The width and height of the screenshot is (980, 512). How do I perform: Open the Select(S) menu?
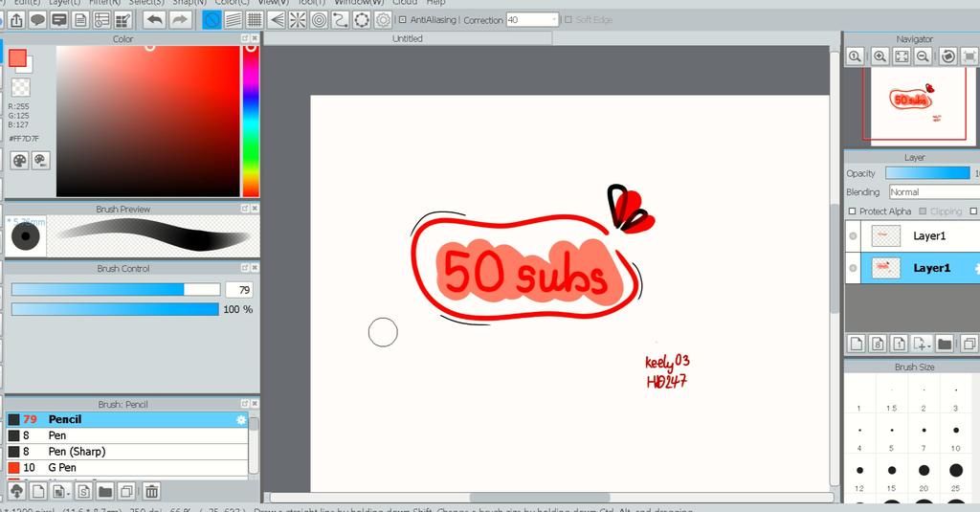tap(146, 3)
